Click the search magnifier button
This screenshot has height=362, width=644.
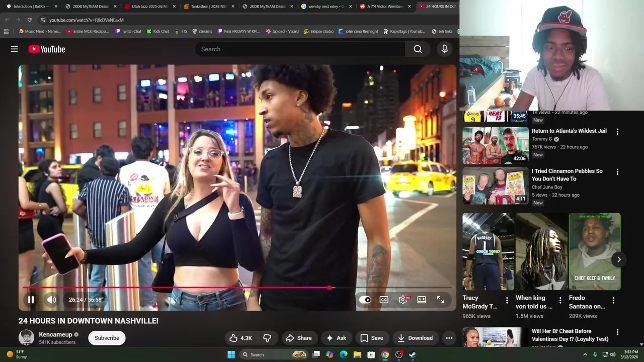418,49
